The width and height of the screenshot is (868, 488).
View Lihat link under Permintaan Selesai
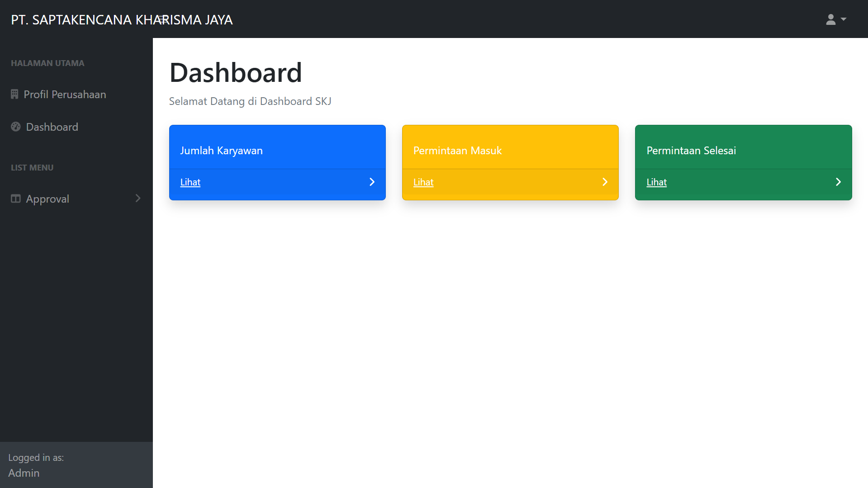[x=656, y=182]
